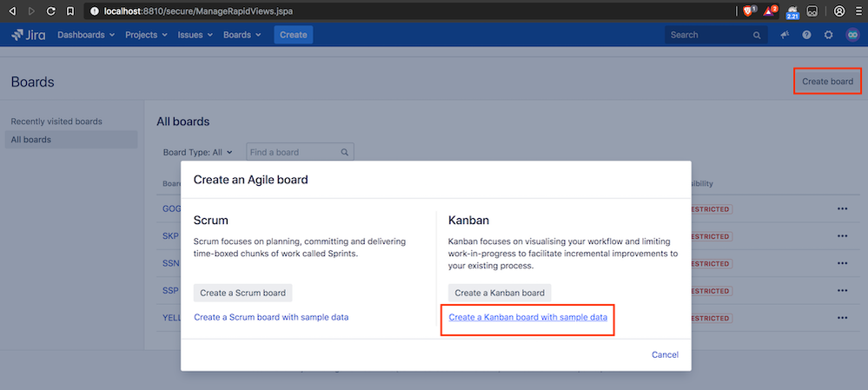This screenshot has width=868, height=390.
Task: Click the Create a Scrum board button
Action: coord(243,294)
